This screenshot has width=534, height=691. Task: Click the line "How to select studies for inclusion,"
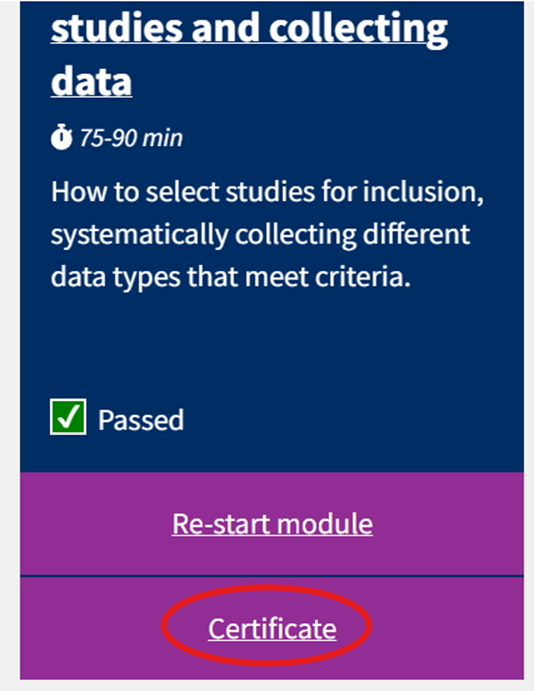[267, 193]
